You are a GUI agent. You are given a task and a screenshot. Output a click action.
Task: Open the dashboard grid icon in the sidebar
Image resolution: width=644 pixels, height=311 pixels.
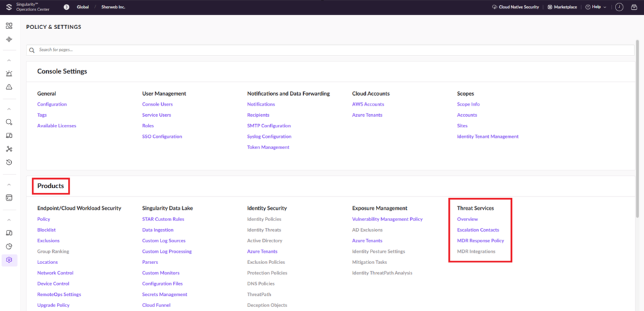click(x=9, y=26)
